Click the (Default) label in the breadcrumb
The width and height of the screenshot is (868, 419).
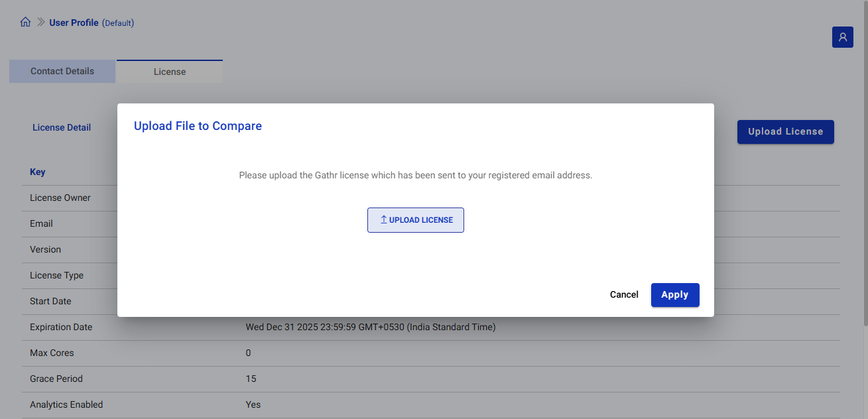pos(118,22)
